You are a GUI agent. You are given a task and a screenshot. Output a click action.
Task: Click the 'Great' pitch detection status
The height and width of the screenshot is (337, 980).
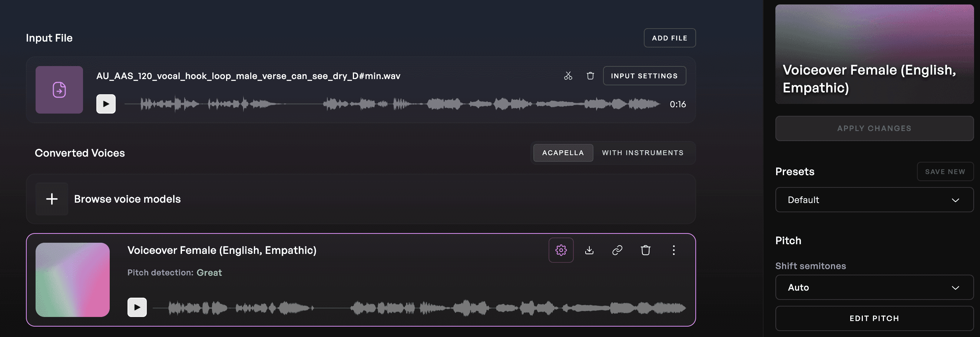click(x=209, y=273)
